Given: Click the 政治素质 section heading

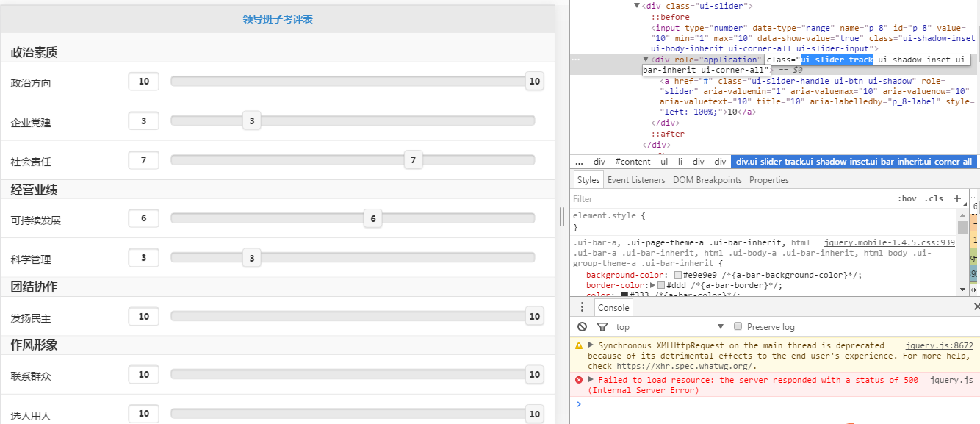Looking at the screenshot, I should pyautogui.click(x=34, y=52).
